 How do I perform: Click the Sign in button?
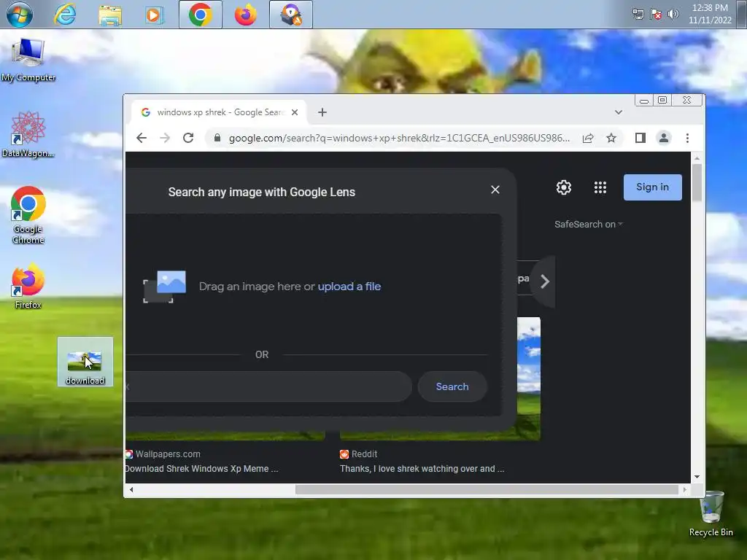653,187
